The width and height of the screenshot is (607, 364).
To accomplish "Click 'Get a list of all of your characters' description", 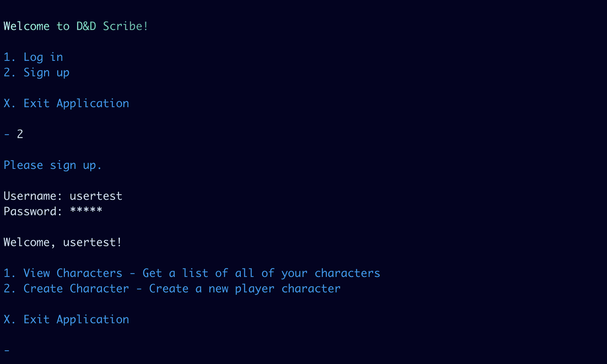I will (x=261, y=273).
